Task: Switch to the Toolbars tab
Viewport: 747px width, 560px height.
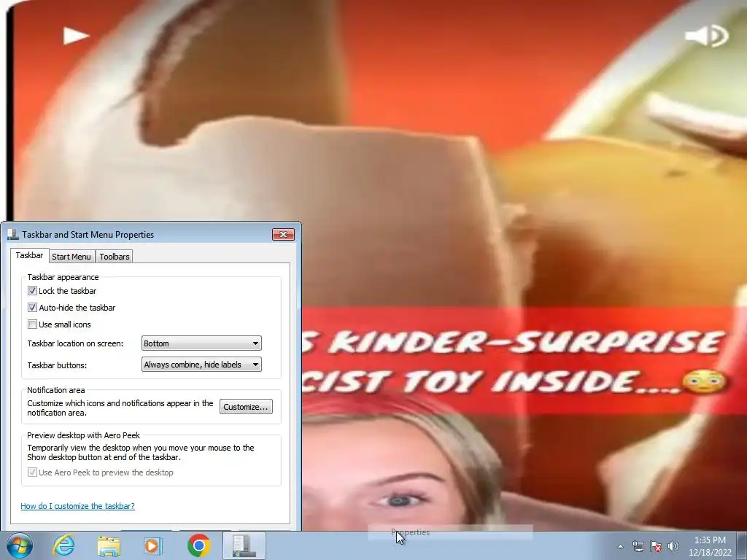Action: point(115,257)
